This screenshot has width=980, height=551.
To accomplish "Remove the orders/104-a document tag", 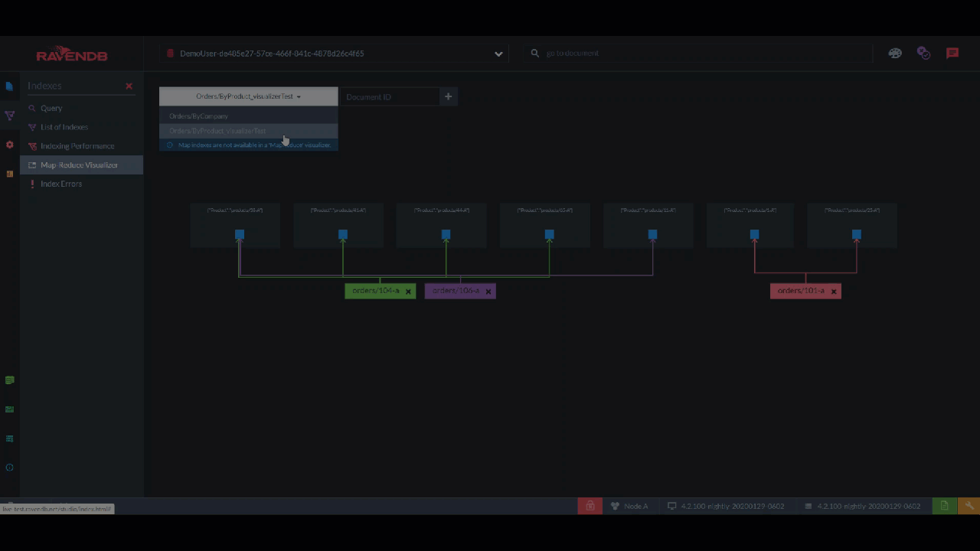I will [x=408, y=292].
